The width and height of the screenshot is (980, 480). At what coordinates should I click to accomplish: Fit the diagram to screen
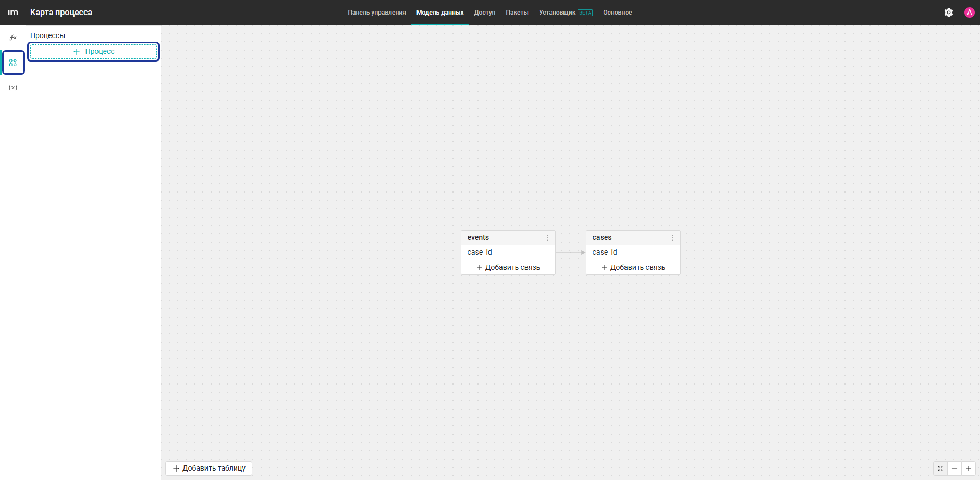[x=940, y=469]
